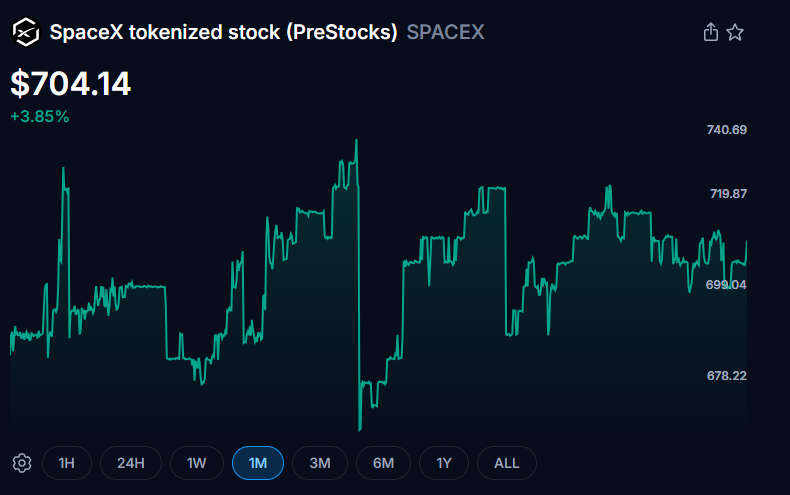
Task: Click the SPACEX ticker symbol
Action: click(445, 32)
